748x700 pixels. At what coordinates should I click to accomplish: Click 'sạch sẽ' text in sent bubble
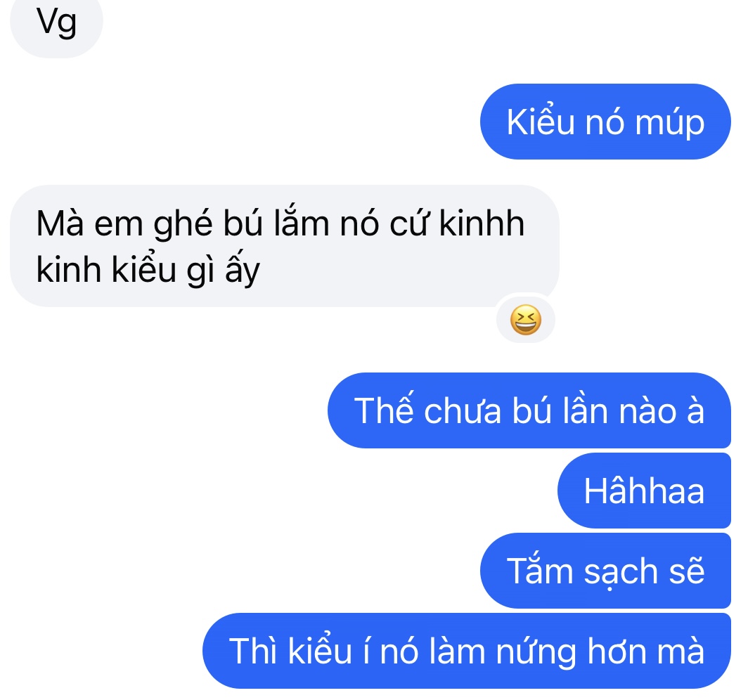tap(644, 571)
